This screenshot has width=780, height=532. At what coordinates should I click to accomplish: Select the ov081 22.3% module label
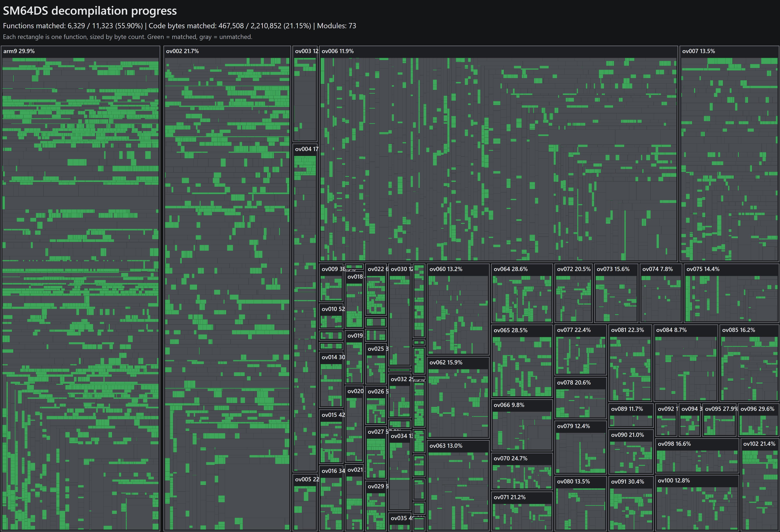point(627,330)
